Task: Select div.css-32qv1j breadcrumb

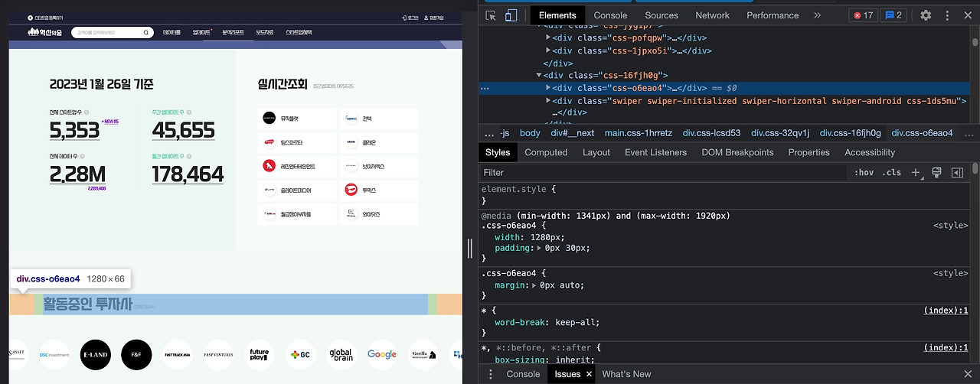Action: pos(780,133)
